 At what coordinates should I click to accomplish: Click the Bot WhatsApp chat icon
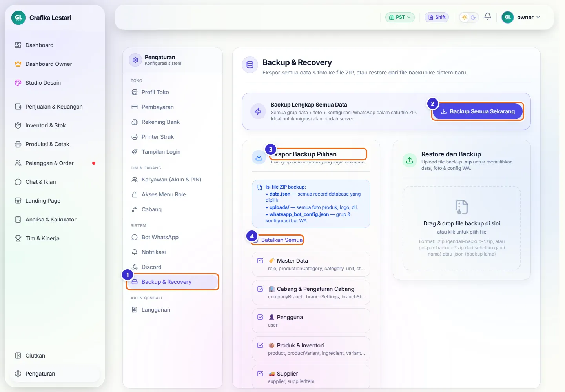(x=135, y=237)
